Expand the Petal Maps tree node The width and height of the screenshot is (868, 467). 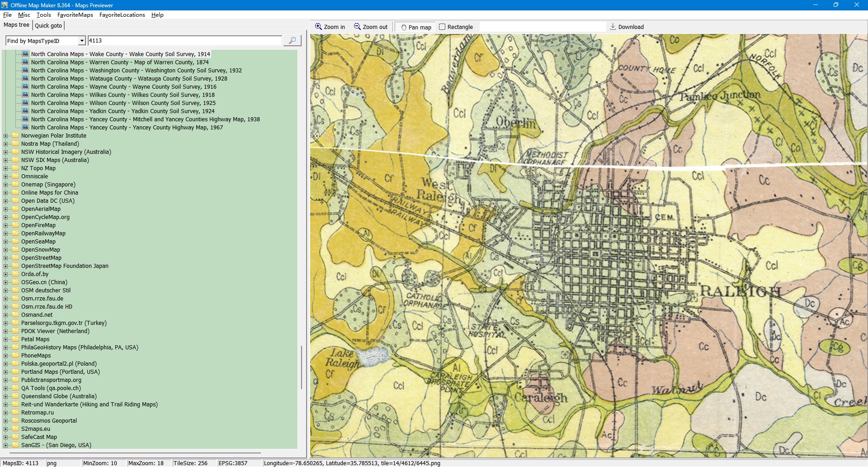click(x=5, y=339)
